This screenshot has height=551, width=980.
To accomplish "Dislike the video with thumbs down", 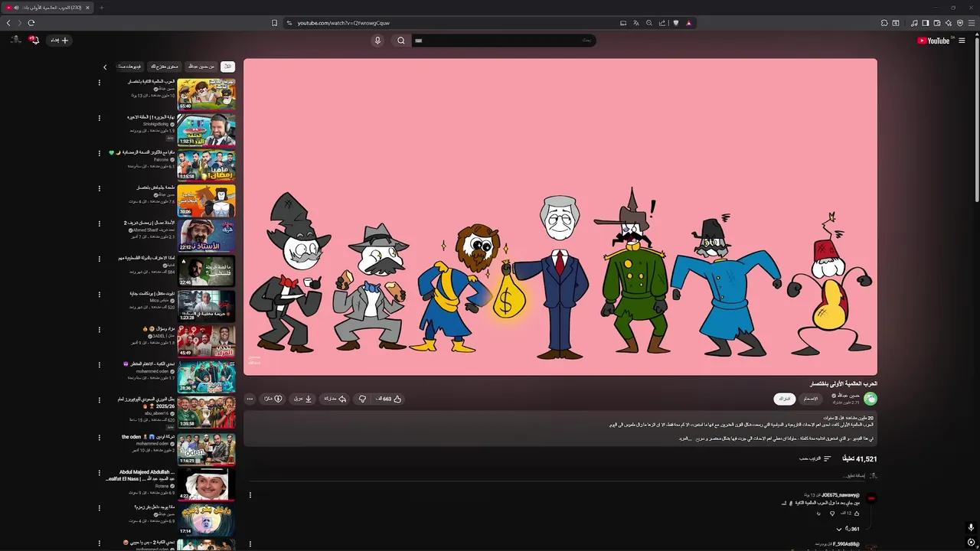I will coord(362,399).
